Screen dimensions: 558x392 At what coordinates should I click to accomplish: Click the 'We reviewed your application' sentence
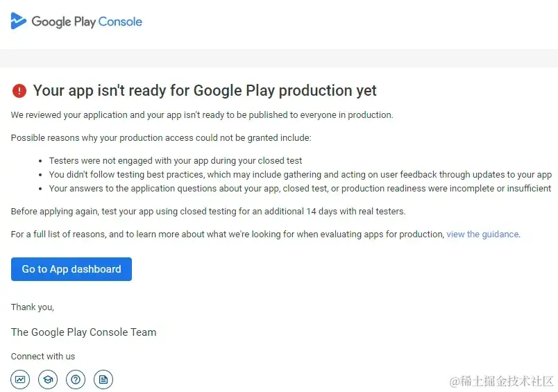pos(202,115)
